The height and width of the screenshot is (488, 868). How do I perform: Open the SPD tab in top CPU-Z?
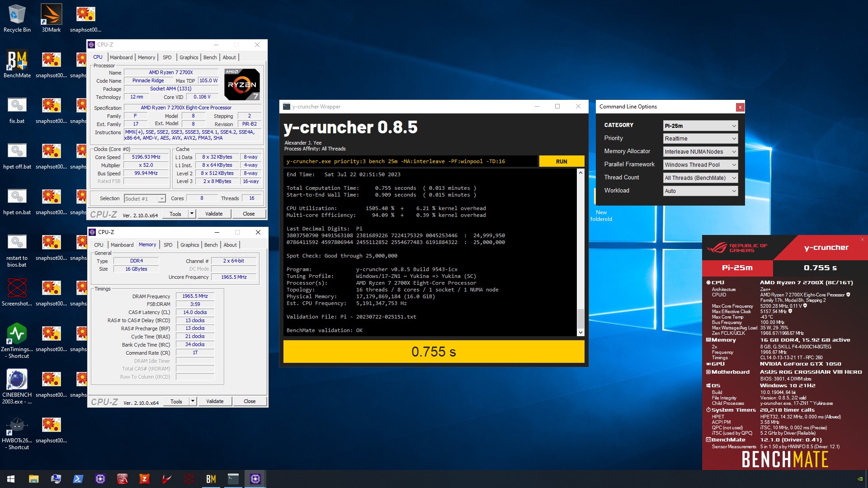click(167, 57)
